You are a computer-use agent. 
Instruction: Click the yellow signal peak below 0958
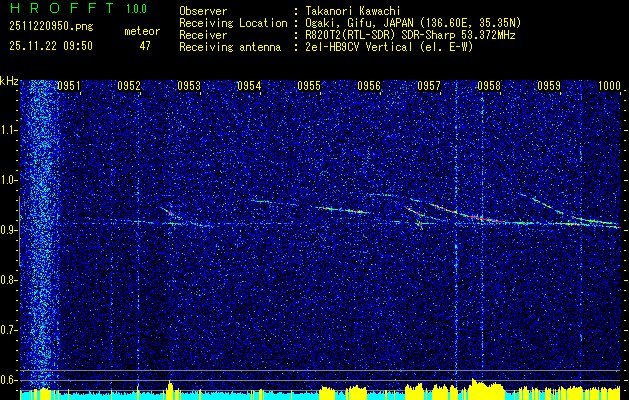pos(485,388)
